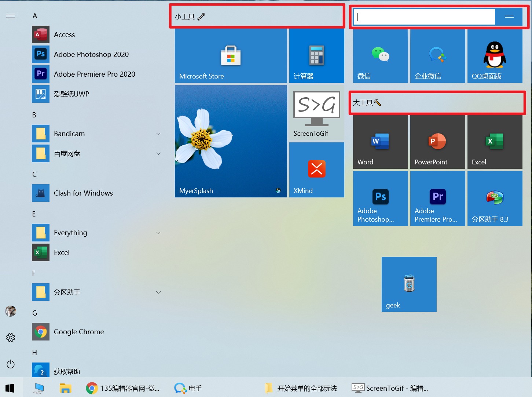Open the Adobe Premiere Pro tile

click(438, 198)
